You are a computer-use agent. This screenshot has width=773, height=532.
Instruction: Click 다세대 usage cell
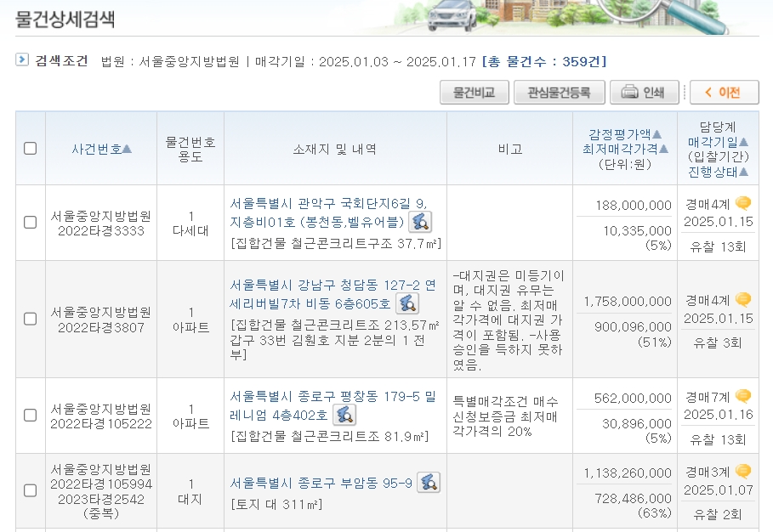coord(190,230)
